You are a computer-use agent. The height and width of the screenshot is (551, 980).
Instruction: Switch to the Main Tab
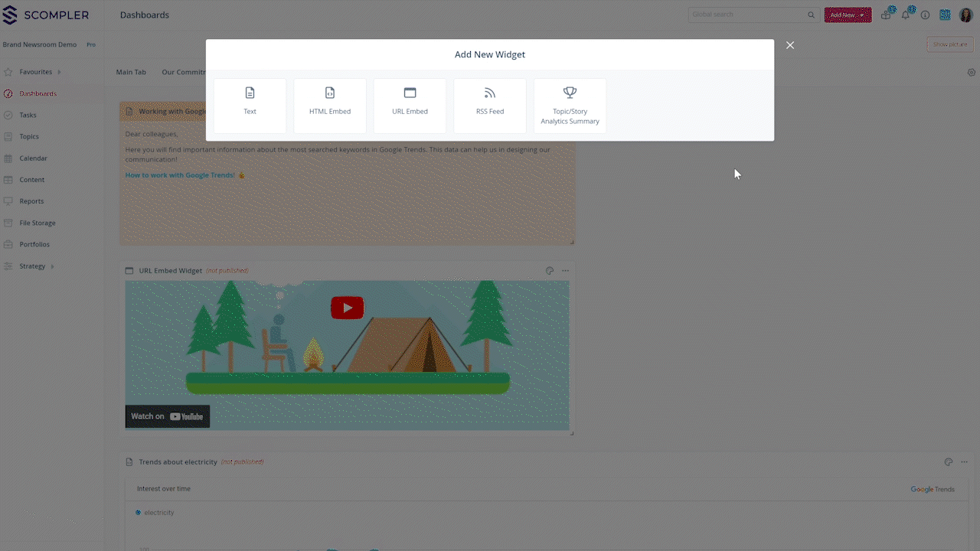pyautogui.click(x=131, y=72)
